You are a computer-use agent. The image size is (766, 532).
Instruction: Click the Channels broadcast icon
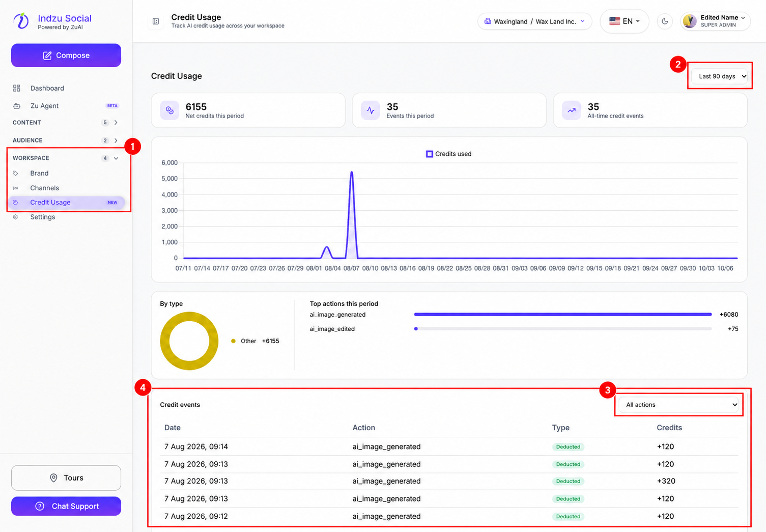click(15, 188)
